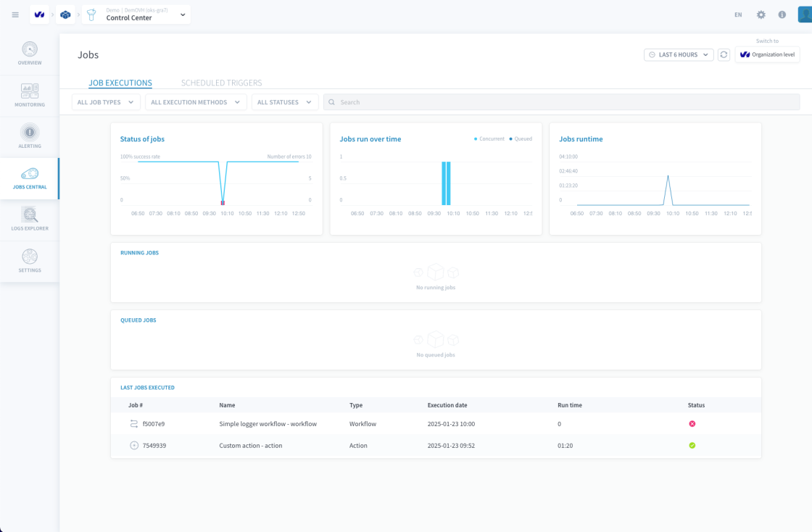
Task: Toggle Queued legend in Jobs run over time
Action: (521, 138)
